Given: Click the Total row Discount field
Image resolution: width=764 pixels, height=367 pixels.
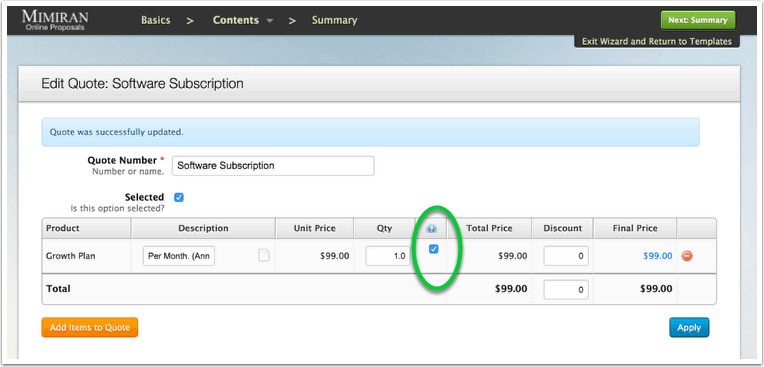Looking at the screenshot, I should pyautogui.click(x=566, y=290).
